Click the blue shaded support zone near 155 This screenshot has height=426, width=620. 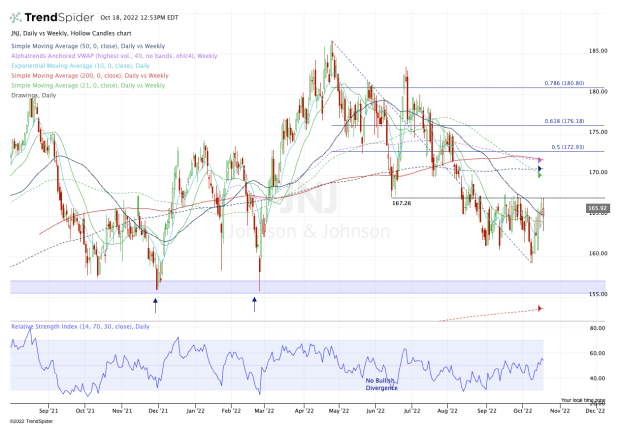tap(300, 287)
